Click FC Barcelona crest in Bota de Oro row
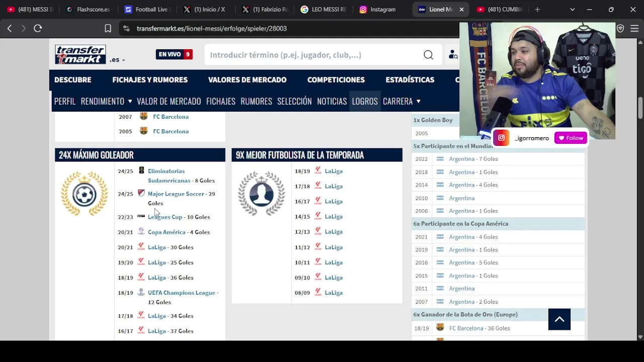The height and width of the screenshot is (362, 644). click(440, 328)
